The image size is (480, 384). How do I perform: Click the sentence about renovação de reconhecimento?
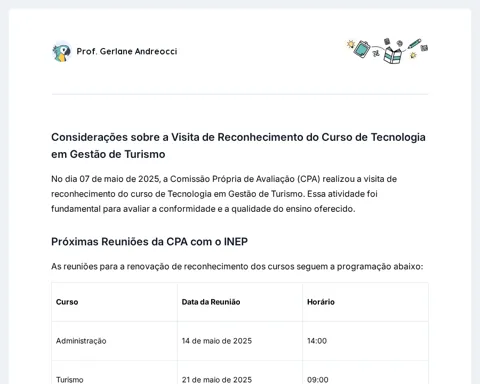(x=237, y=267)
